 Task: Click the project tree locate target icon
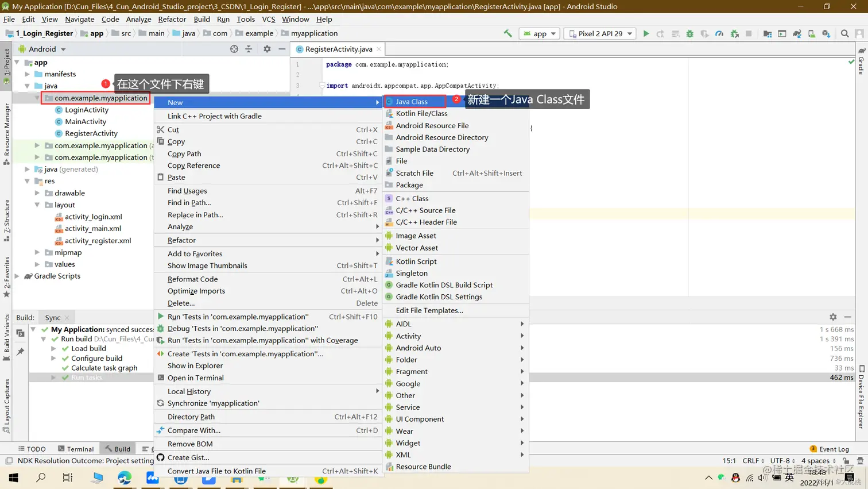[x=234, y=49]
